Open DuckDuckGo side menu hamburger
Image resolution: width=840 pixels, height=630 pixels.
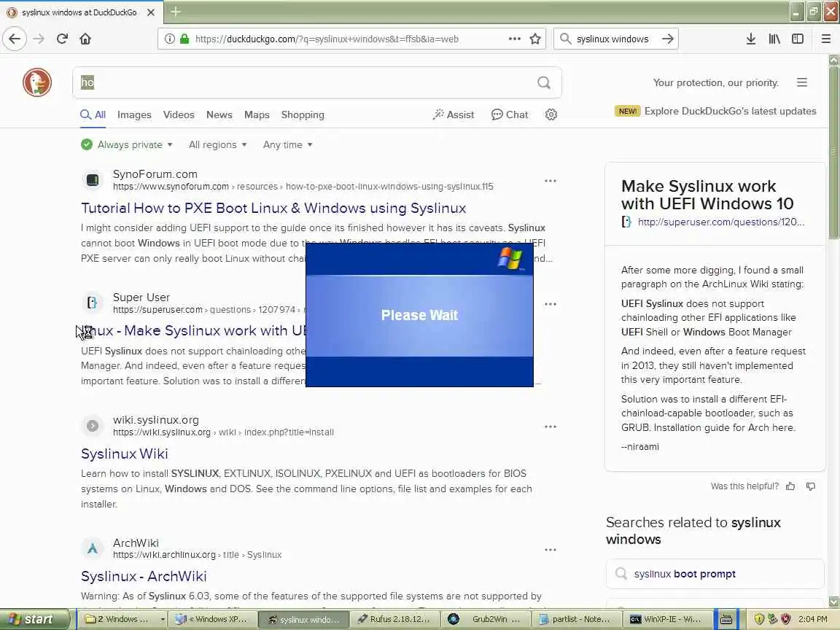click(x=802, y=82)
